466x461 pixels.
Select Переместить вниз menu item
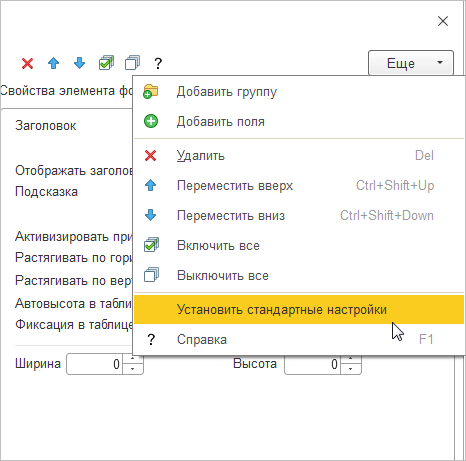tap(299, 215)
